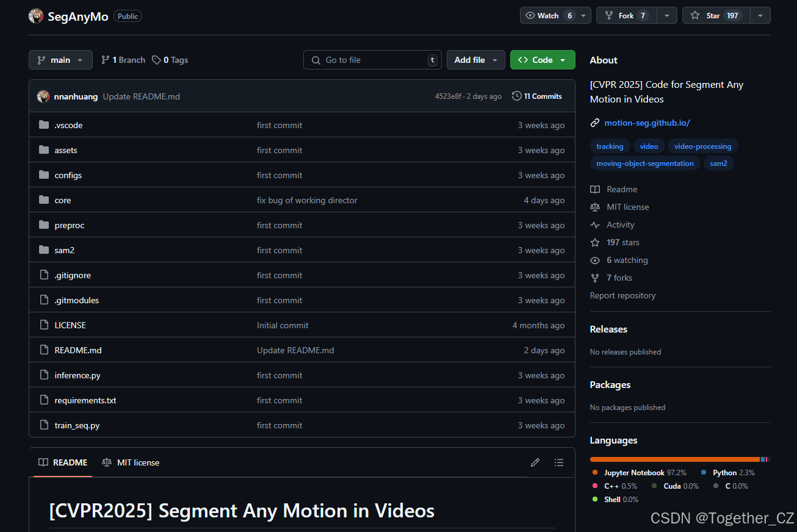Image resolution: width=797 pixels, height=532 pixels.
Task: Open the configs folder
Action: [68, 175]
